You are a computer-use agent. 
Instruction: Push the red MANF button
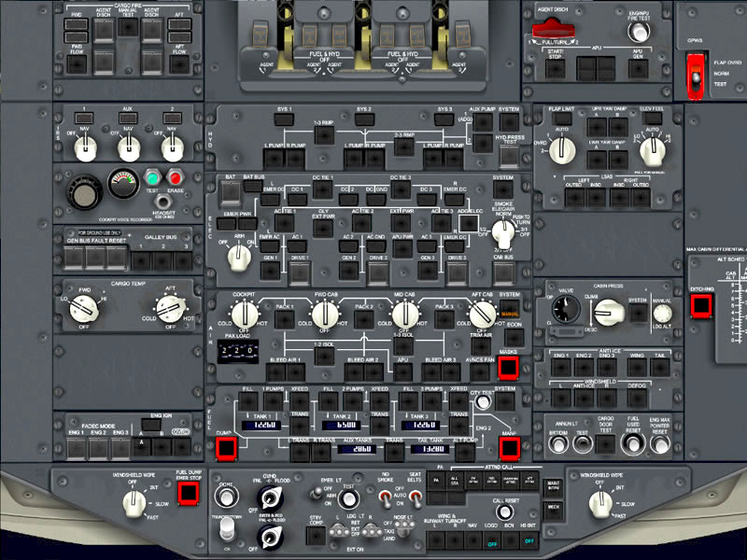pyautogui.click(x=509, y=449)
